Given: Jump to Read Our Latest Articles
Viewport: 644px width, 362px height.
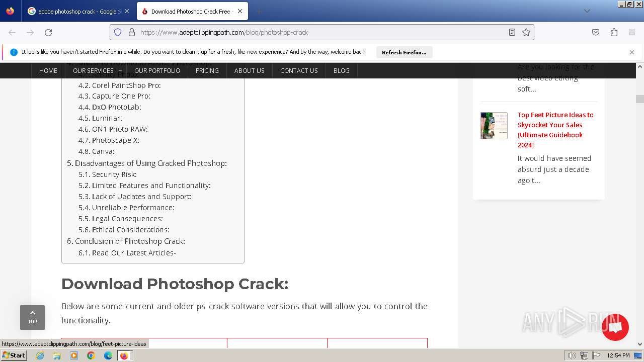Looking at the screenshot, I should (x=127, y=253).
